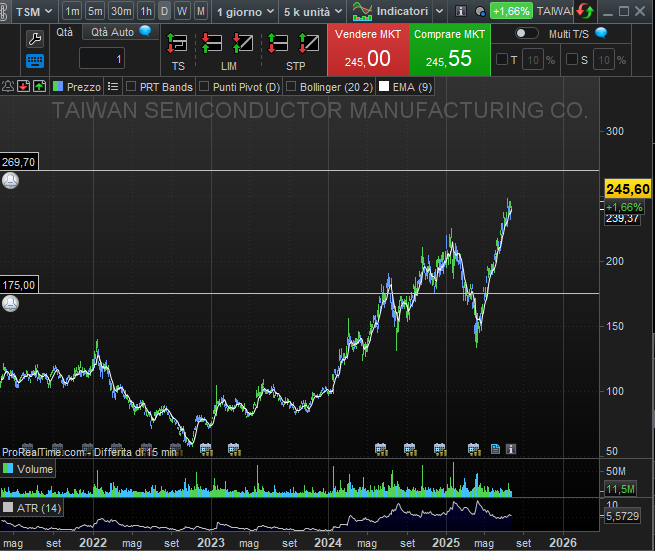655x551 pixels.
Task: Select the TS trailing stop order icon
Action: point(178,44)
